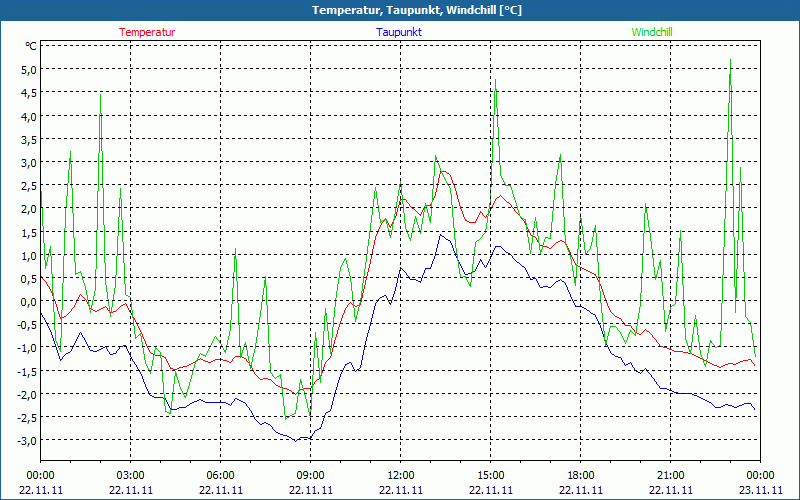
Task: Click the '2,5' y-axis value
Action: tap(29, 186)
